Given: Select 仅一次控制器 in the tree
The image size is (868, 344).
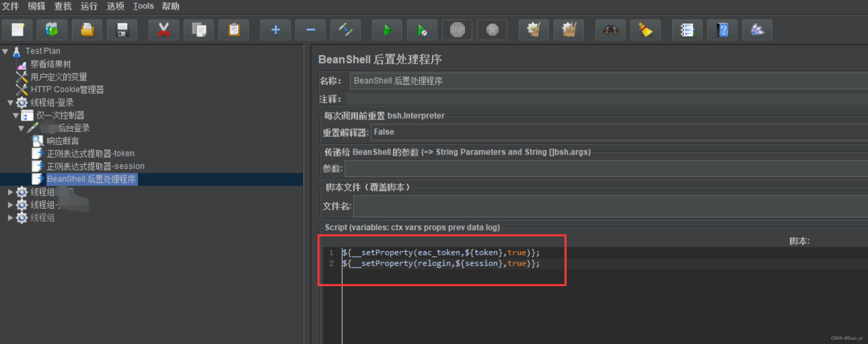Looking at the screenshot, I should click(60, 115).
